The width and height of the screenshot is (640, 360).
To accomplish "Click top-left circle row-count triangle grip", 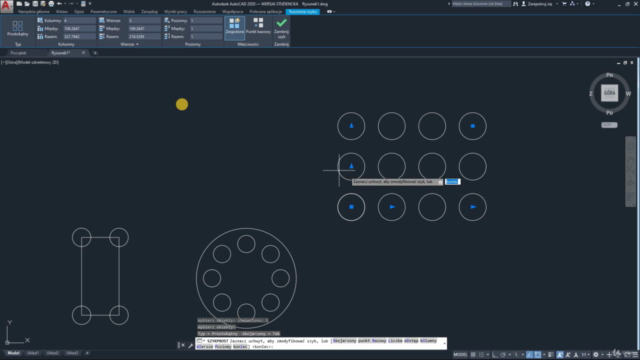I will (351, 126).
